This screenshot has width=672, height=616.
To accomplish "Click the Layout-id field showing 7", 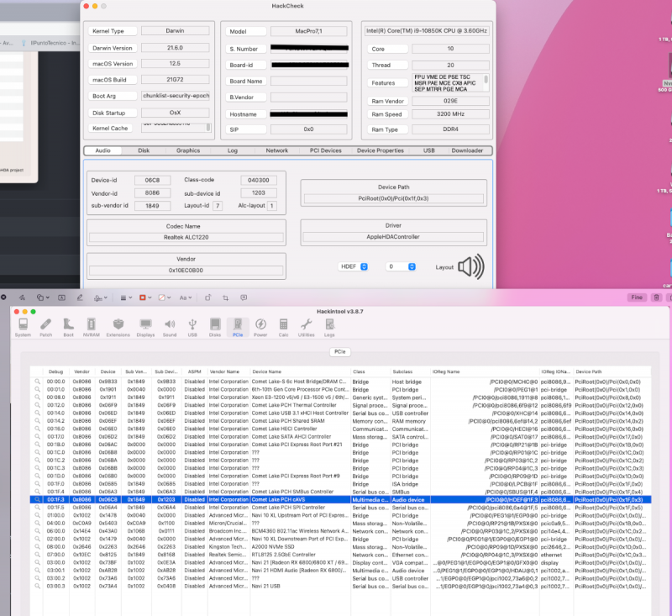I will coord(218,206).
